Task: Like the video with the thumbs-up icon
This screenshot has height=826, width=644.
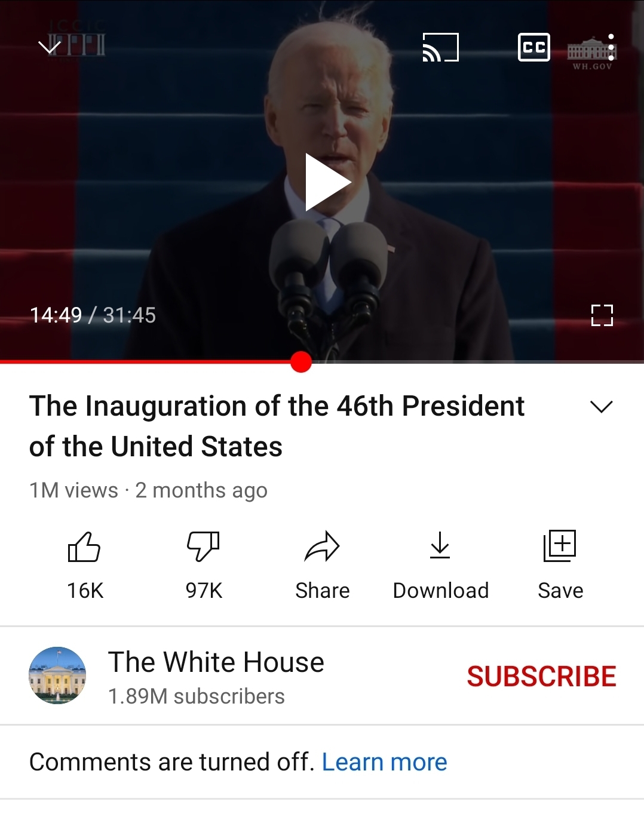Action: pos(84,547)
